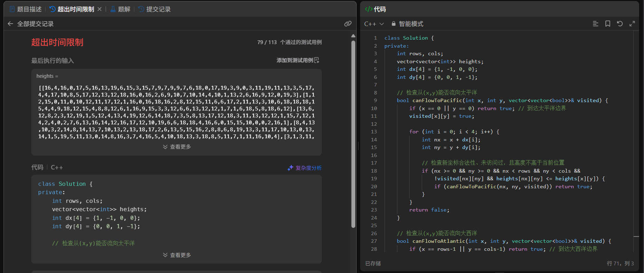Screen dimensions: 644x273
Task: Click the 79 / 113 test cases text
Action: [289, 42]
